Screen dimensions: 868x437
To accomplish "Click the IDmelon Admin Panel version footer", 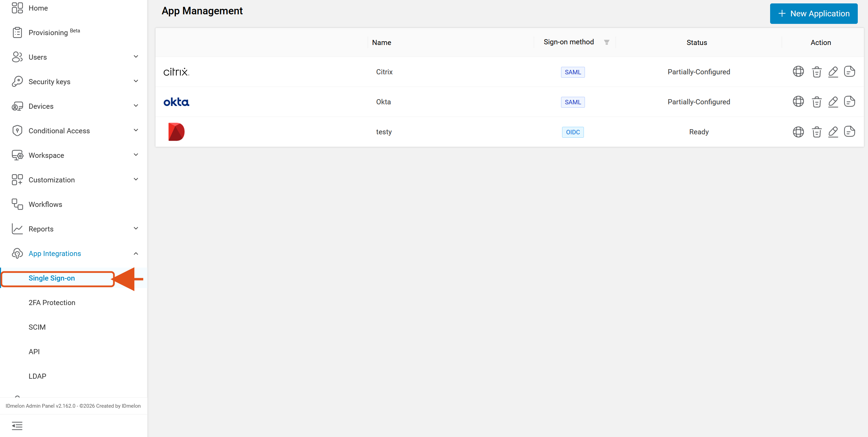I will point(73,406).
